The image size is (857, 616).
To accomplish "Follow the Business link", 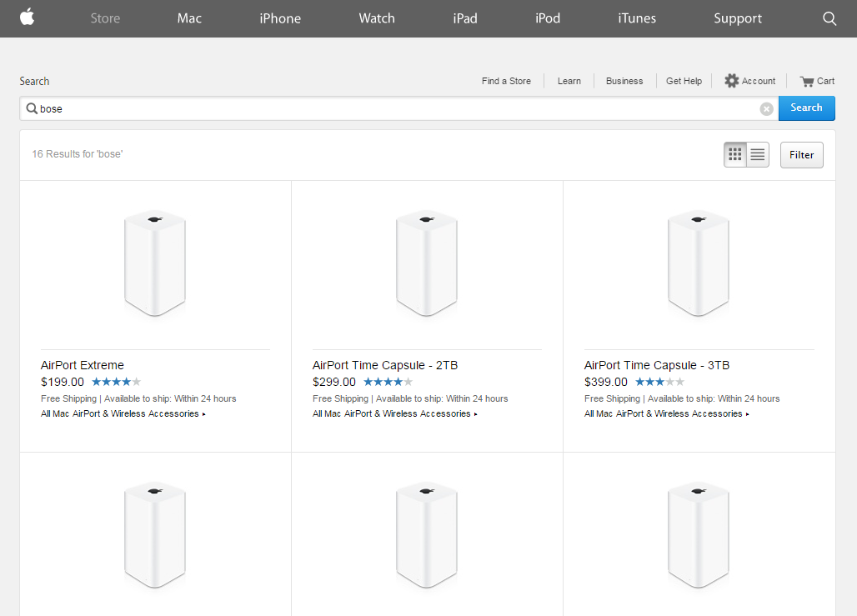I will click(624, 81).
